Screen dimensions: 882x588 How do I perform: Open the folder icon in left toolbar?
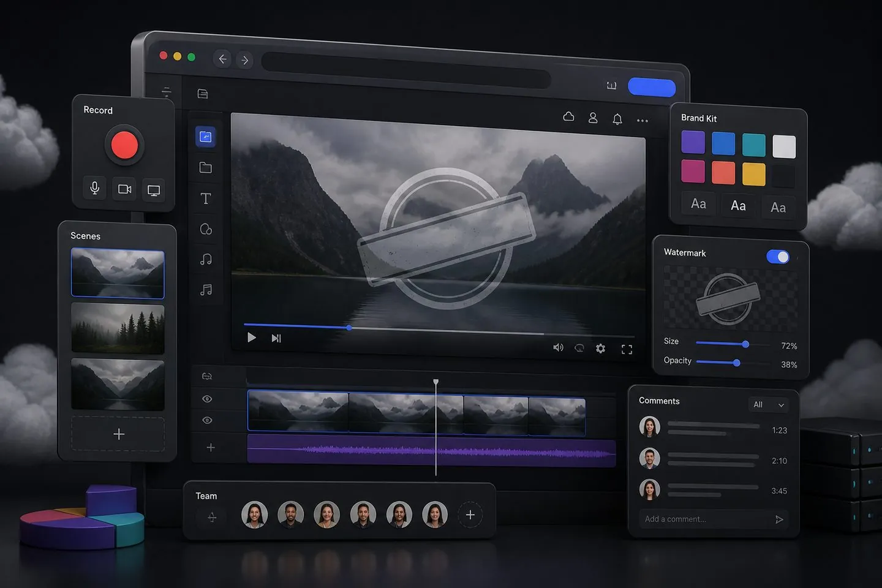pyautogui.click(x=206, y=167)
